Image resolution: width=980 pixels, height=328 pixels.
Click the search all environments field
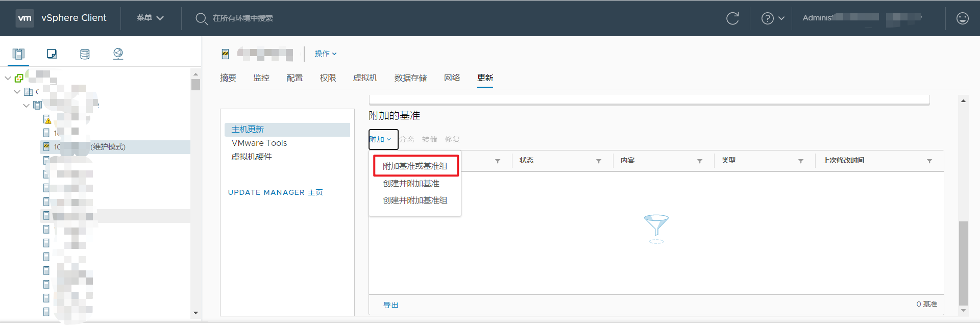click(243, 18)
